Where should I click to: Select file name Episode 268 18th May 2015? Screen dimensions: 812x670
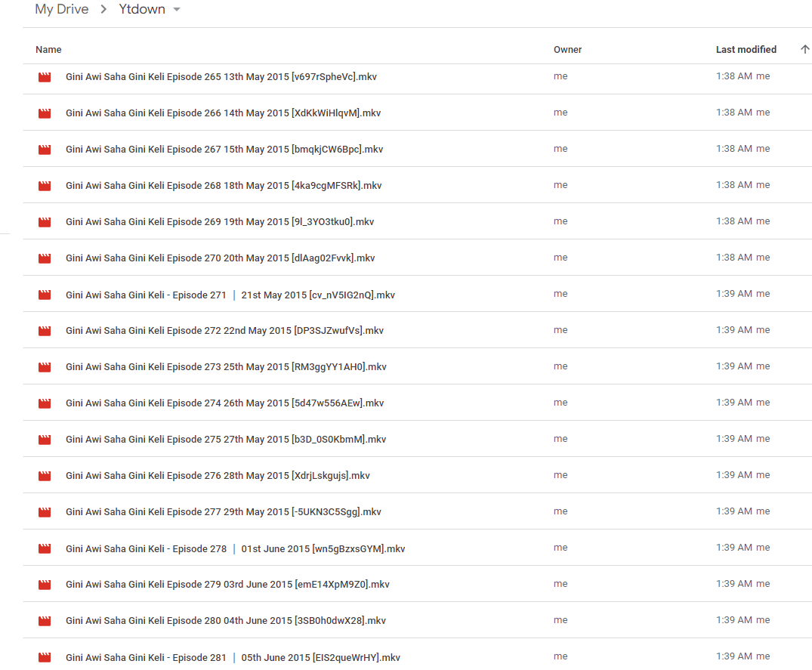(x=224, y=185)
